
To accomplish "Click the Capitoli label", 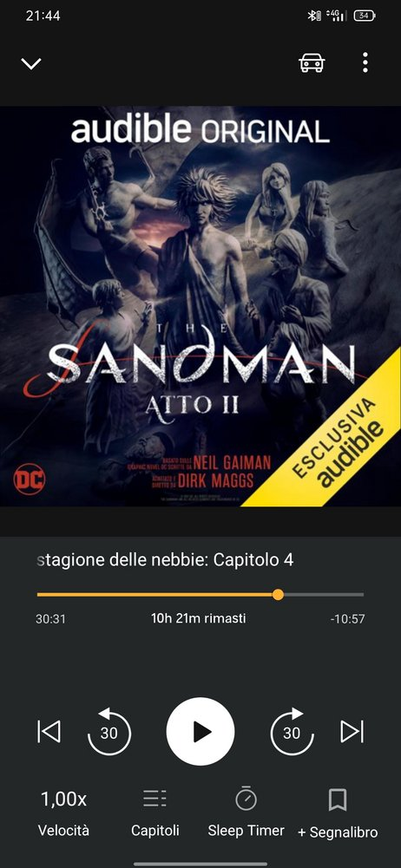I will (155, 831).
